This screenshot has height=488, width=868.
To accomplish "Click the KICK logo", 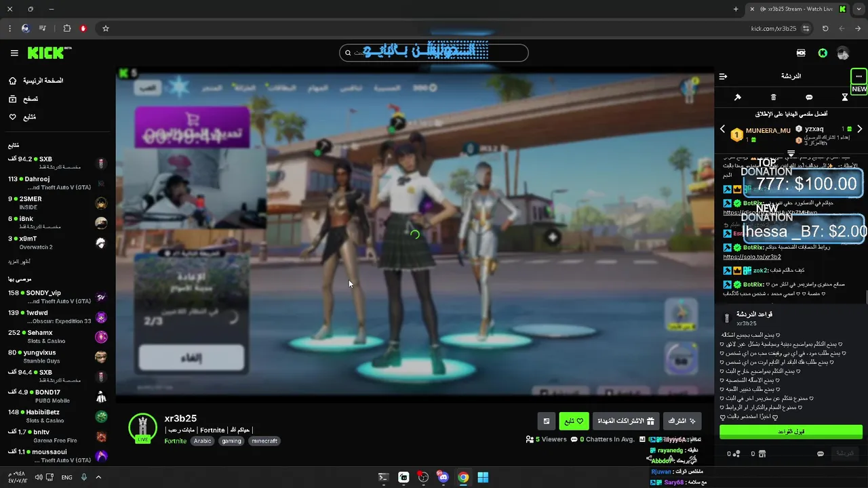I will 49,53.
